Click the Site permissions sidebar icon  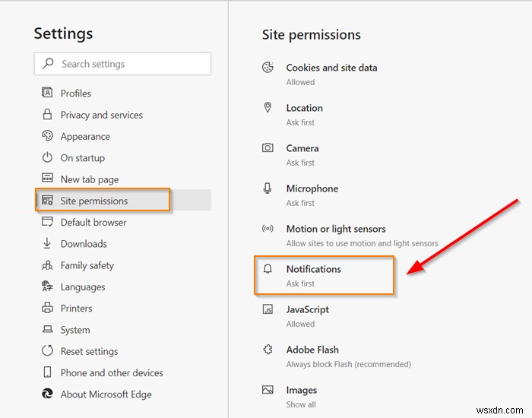tap(47, 200)
